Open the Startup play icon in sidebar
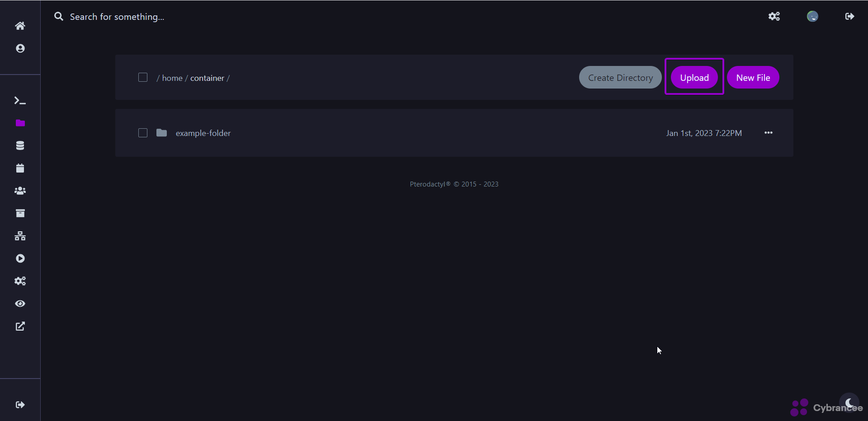This screenshot has width=868, height=421. pyautogui.click(x=20, y=258)
